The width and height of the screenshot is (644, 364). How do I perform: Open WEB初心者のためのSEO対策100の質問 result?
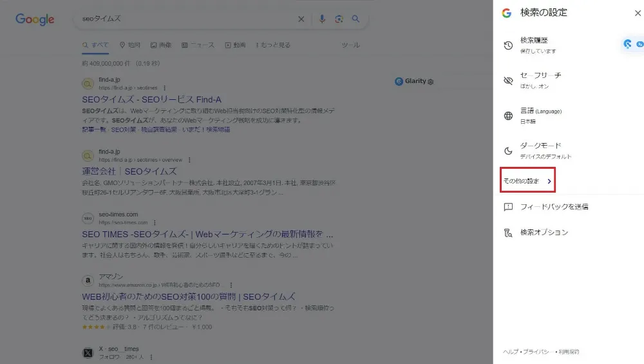(189, 296)
